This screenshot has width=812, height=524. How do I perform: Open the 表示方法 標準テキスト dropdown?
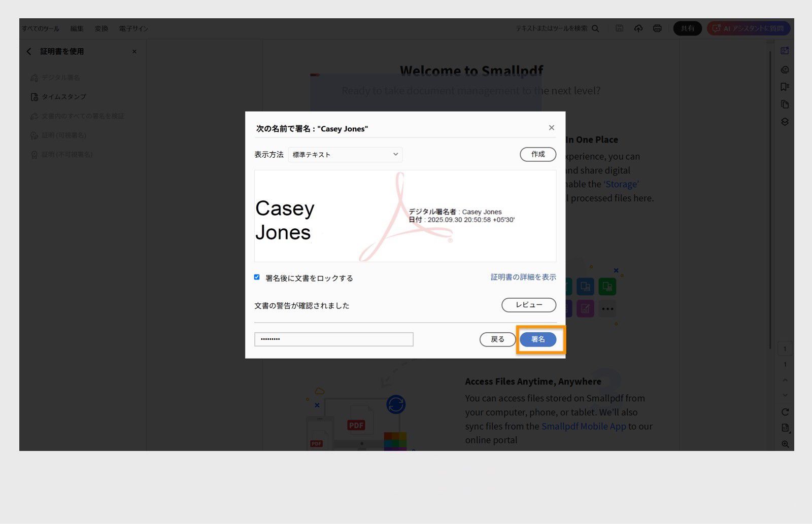(345, 155)
